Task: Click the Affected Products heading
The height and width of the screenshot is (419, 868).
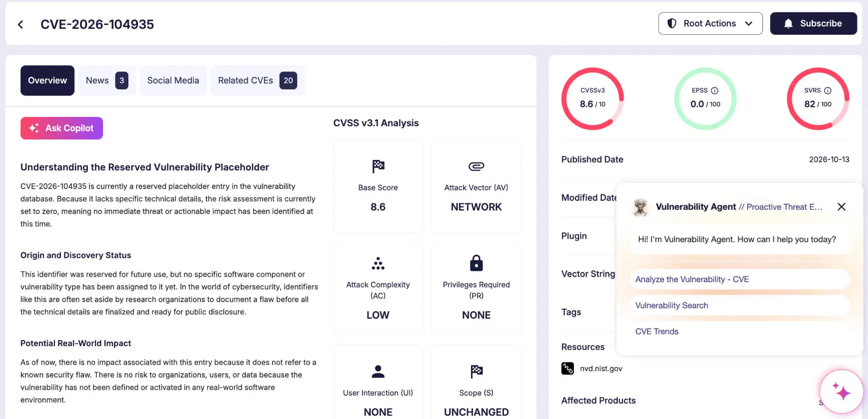Action: click(598, 401)
